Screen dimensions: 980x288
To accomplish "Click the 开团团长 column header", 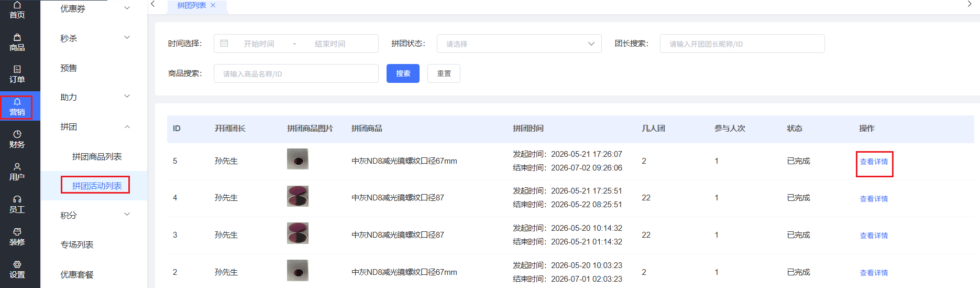I will tap(230, 129).
